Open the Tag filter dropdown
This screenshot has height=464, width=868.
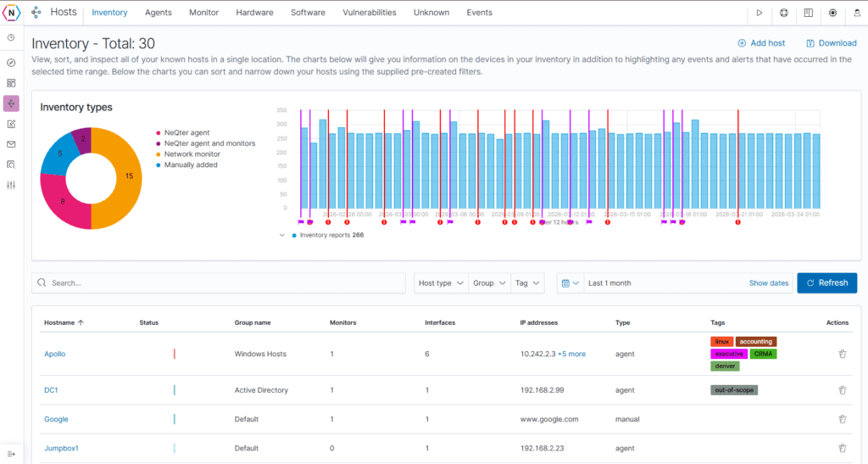tap(526, 283)
